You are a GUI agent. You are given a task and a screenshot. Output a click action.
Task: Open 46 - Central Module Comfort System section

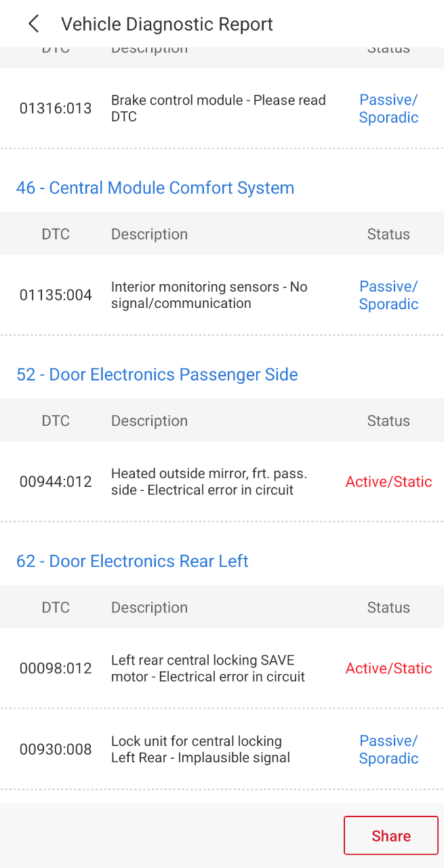[x=155, y=188]
